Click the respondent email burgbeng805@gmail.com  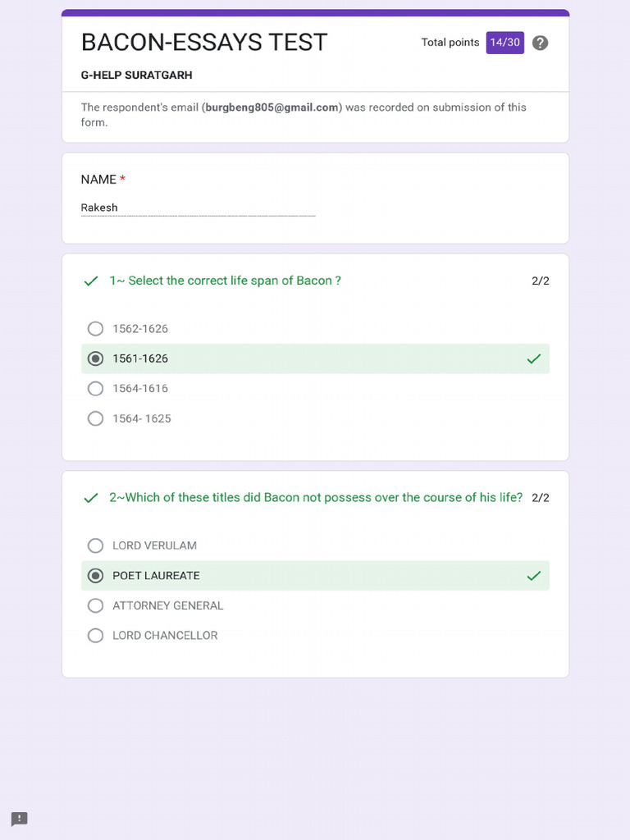pos(272,107)
